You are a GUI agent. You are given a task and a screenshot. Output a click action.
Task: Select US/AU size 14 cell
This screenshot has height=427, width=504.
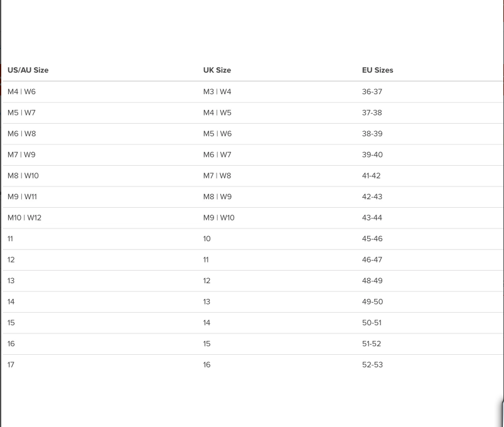(x=11, y=302)
